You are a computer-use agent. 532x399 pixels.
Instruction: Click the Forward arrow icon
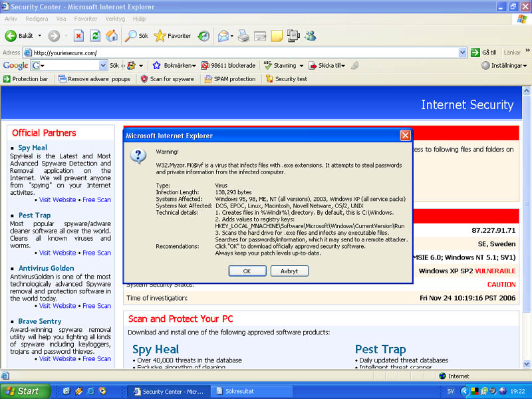click(x=54, y=36)
